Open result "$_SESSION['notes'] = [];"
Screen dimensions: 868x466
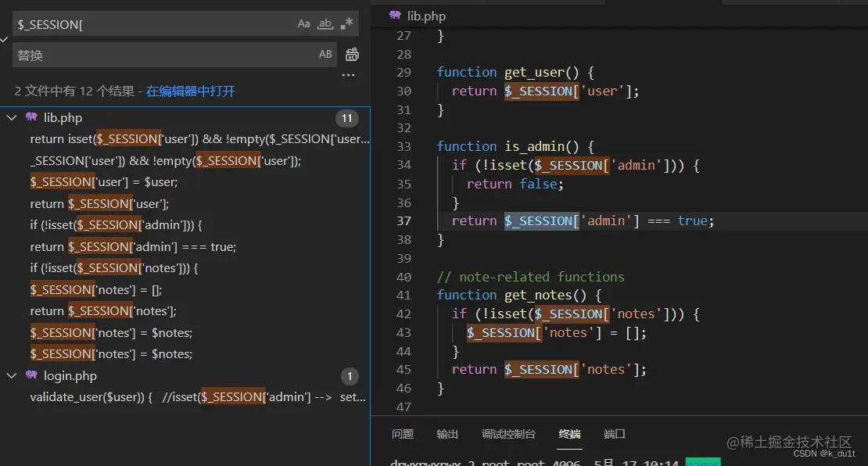(x=95, y=290)
